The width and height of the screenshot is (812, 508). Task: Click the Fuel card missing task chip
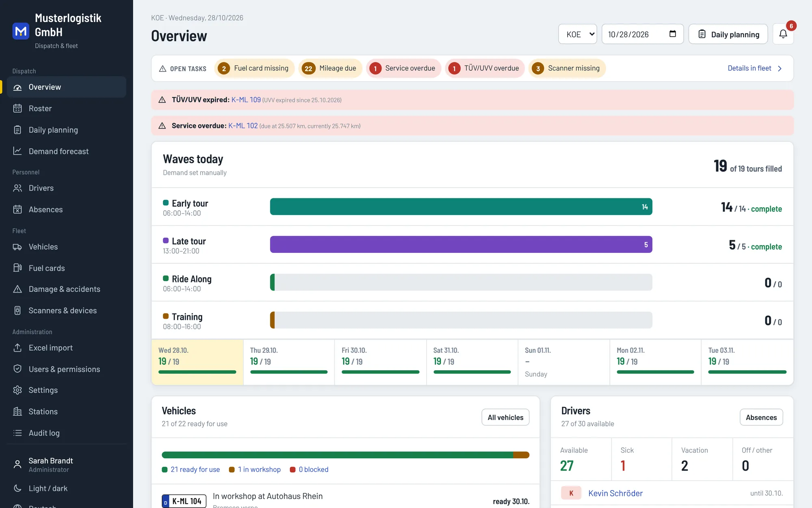[x=255, y=68]
